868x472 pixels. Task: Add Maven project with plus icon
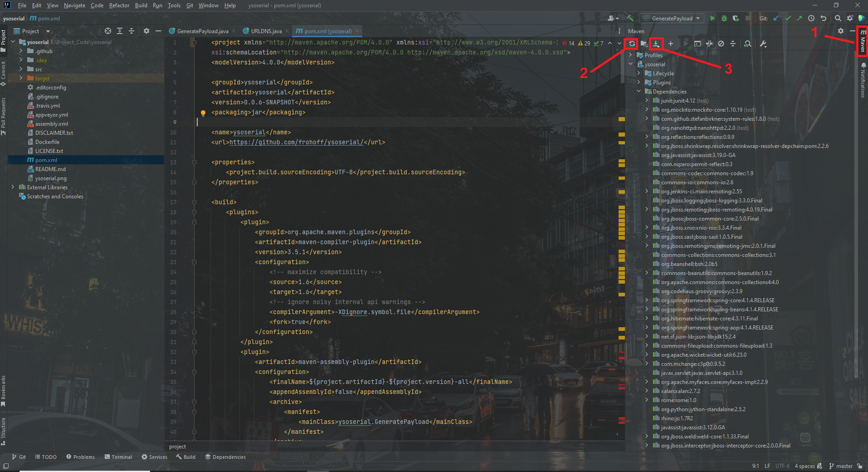670,44
